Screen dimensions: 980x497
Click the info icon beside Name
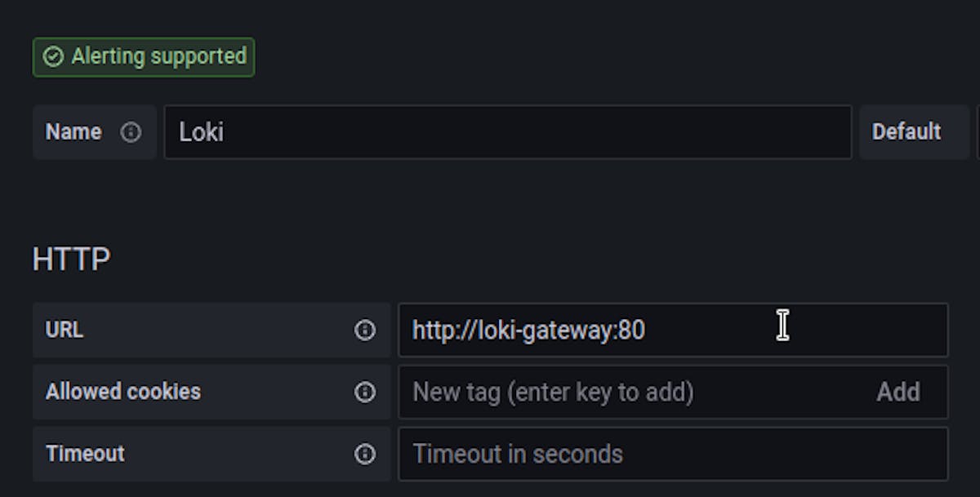point(131,132)
